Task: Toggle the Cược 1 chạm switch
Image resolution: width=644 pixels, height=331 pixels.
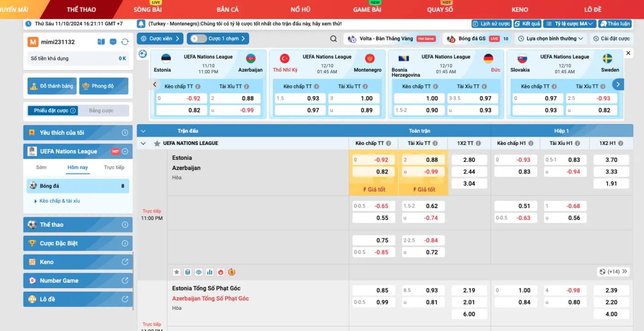Action: coord(198,39)
